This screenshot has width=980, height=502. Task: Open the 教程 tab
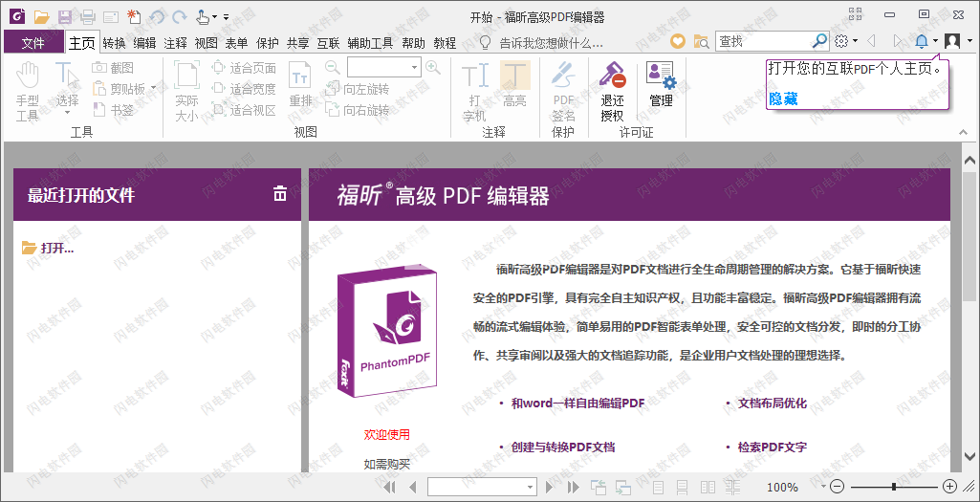tap(445, 42)
